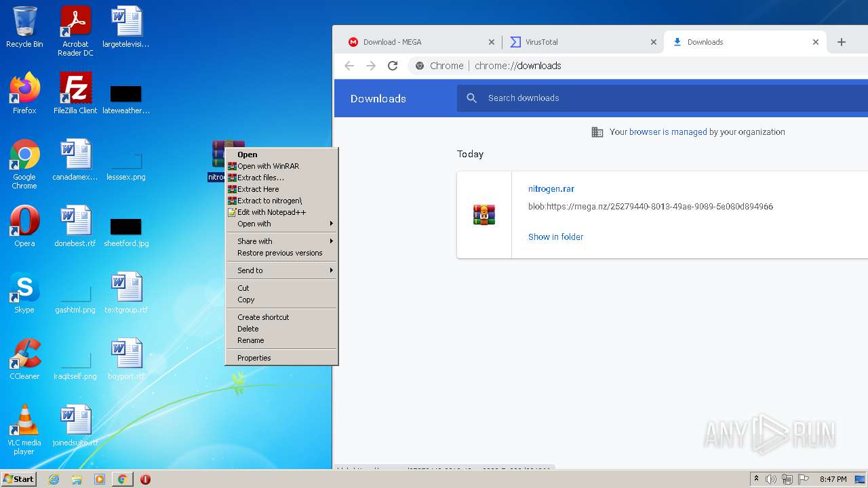This screenshot has width=868, height=488.
Task: Show hidden tray icons arrow
Action: pyautogui.click(x=756, y=479)
